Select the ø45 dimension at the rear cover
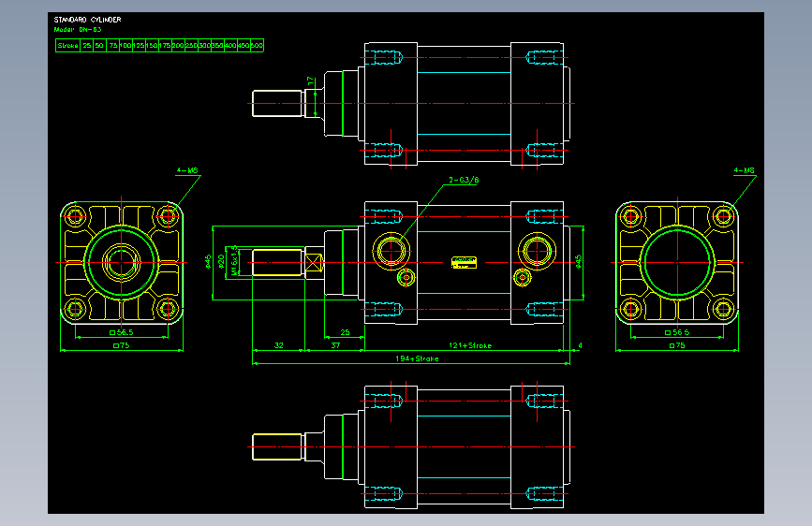Viewport: 812px width, 526px height. 578,261
